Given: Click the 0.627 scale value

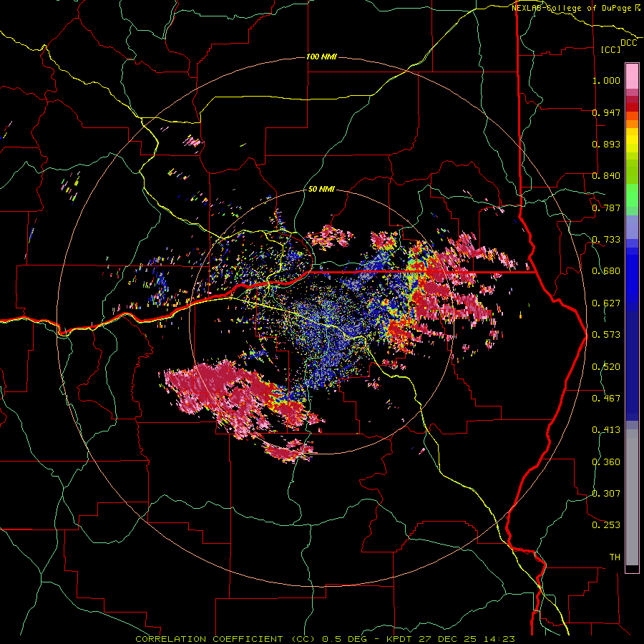Looking at the screenshot, I should click(x=606, y=303).
